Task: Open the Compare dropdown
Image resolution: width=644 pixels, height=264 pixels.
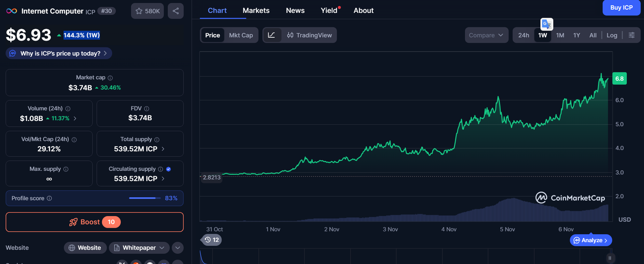Action: [x=486, y=35]
